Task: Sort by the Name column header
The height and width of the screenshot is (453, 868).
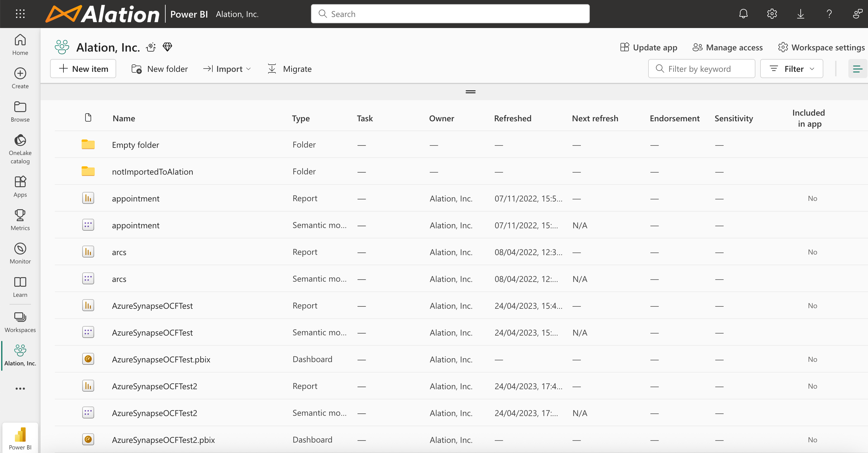Action: (124, 118)
